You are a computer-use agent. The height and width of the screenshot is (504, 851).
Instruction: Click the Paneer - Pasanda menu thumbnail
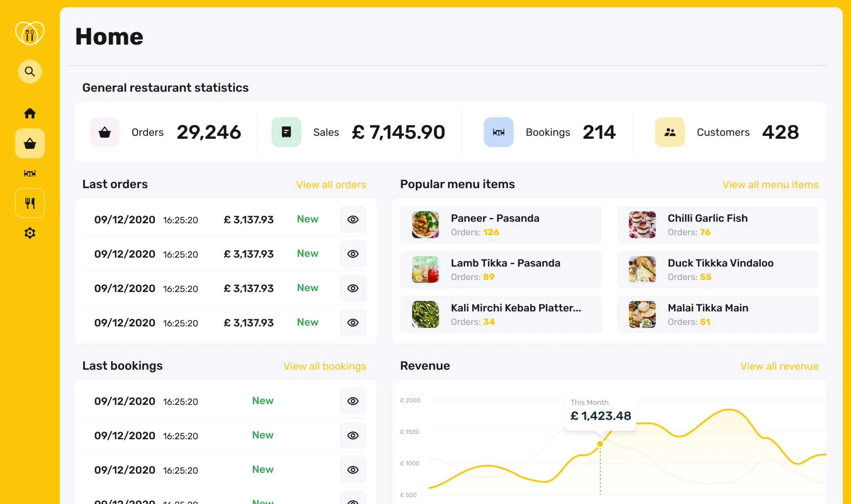[425, 225]
